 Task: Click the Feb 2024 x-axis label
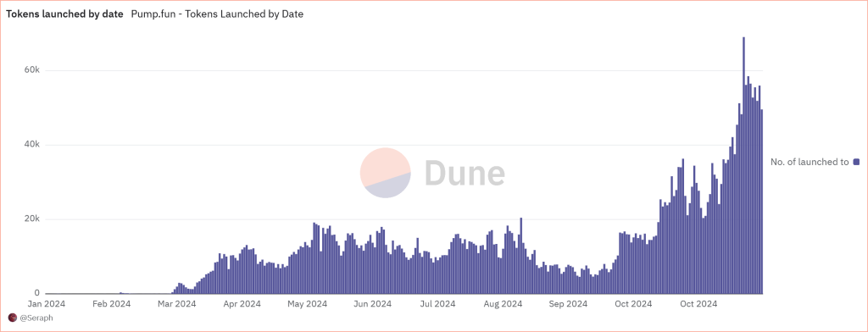pyautogui.click(x=112, y=304)
